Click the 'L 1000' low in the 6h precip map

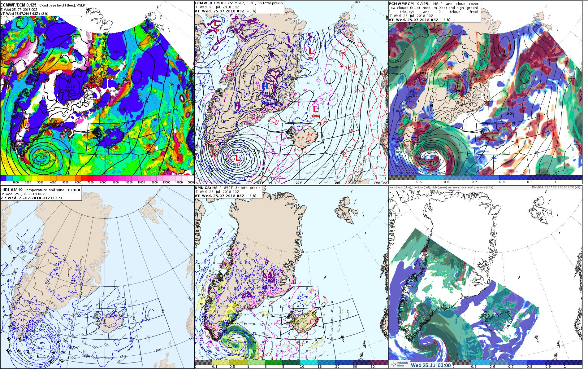pos(315,111)
